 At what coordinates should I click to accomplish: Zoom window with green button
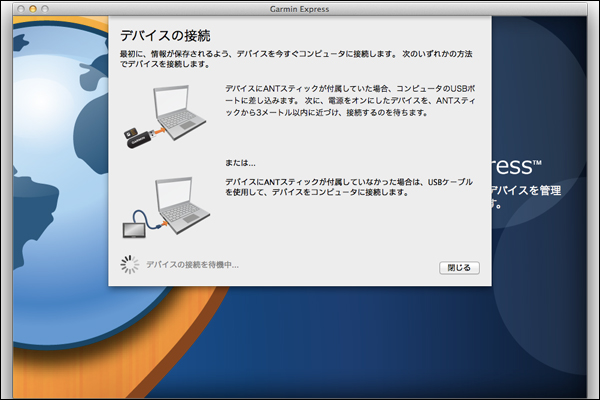pyautogui.click(x=45, y=9)
